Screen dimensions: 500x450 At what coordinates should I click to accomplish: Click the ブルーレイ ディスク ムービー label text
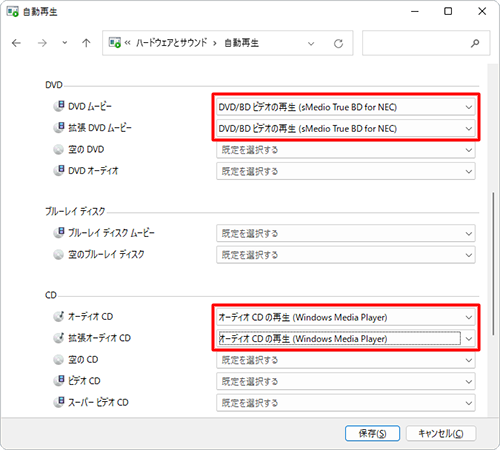pyautogui.click(x=111, y=233)
